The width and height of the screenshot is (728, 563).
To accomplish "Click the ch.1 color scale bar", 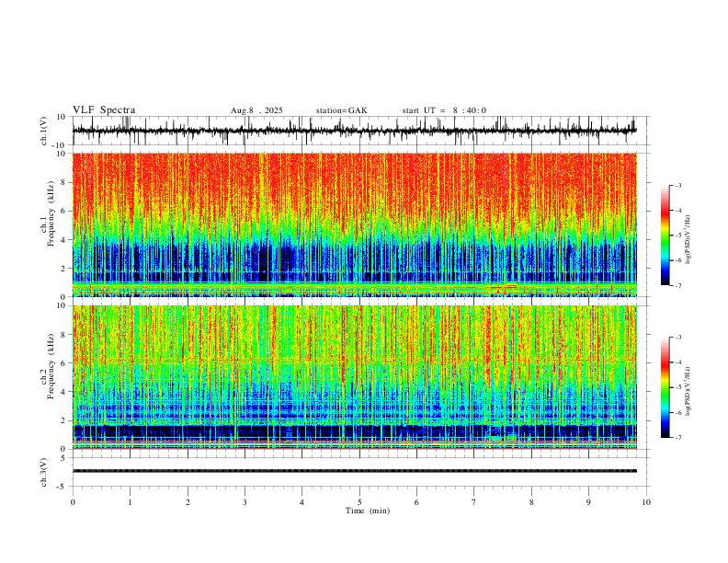I will pyautogui.click(x=665, y=236).
